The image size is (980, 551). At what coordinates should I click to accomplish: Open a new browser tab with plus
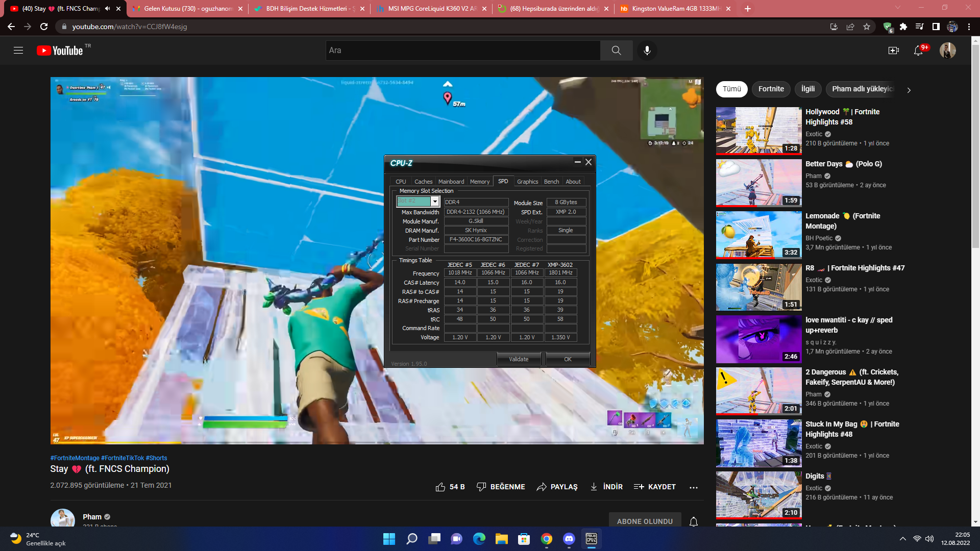pos(748,9)
